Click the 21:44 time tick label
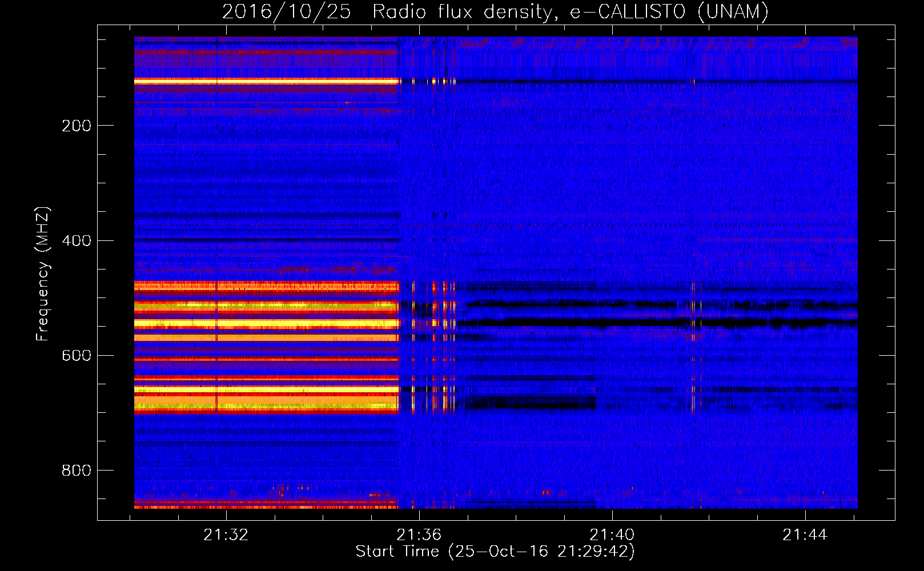The width and height of the screenshot is (924, 571). (805, 535)
